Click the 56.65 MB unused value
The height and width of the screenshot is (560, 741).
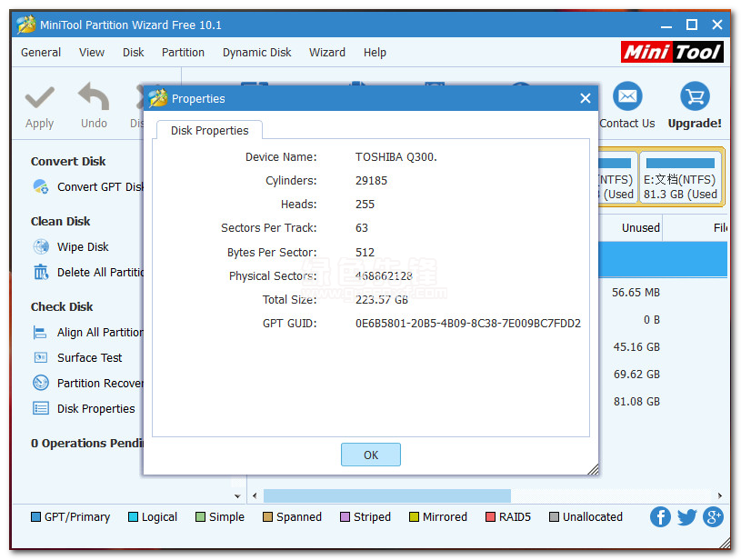[x=636, y=293]
